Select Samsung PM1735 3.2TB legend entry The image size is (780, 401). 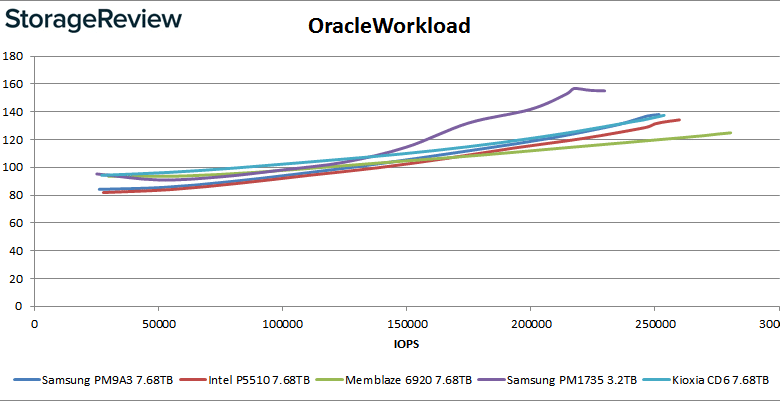[x=557, y=381]
